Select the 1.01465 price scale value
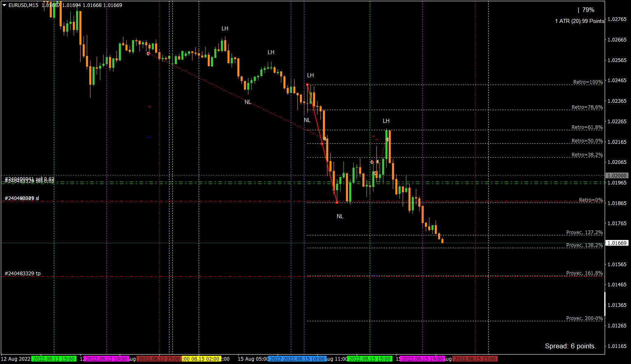631x364 pixels. pyautogui.click(x=617, y=285)
